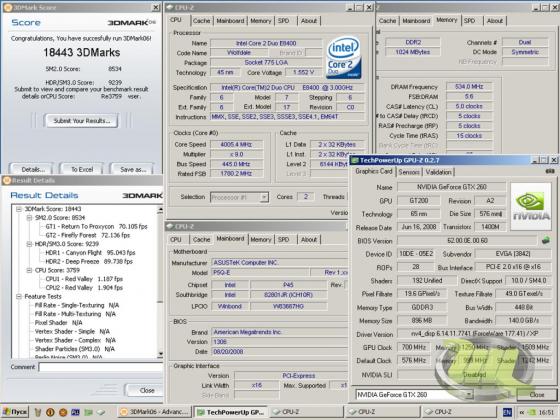Image resolution: width=560 pixels, height=420 pixels.
Task: Click the DRAM Frequency 534.0 MHz value
Action: (x=469, y=86)
